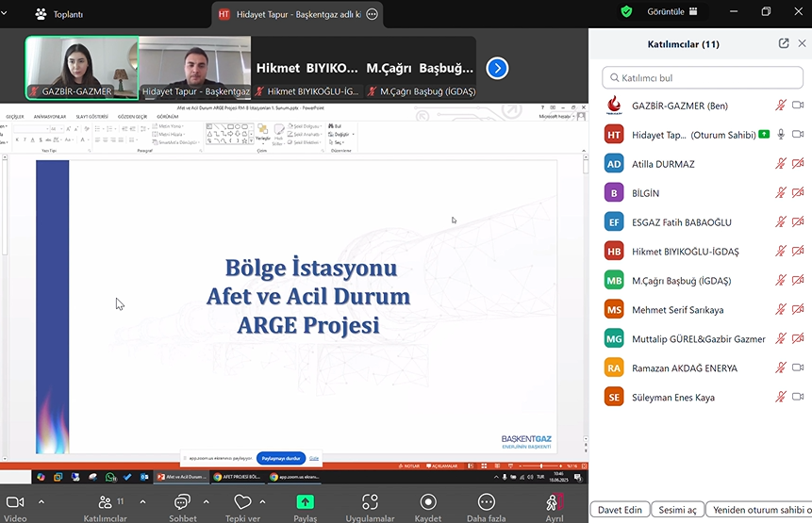This screenshot has width=812, height=523.
Task: Click NOTLAR in PowerPoint status bar
Action: [409, 466]
